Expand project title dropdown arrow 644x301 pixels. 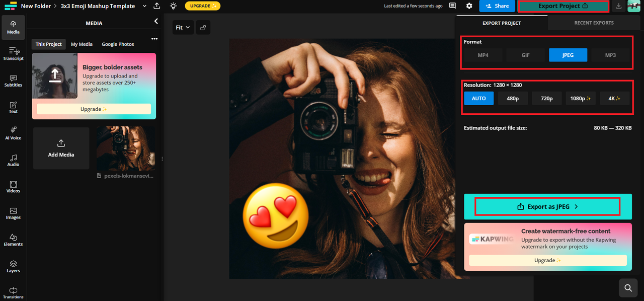point(144,6)
